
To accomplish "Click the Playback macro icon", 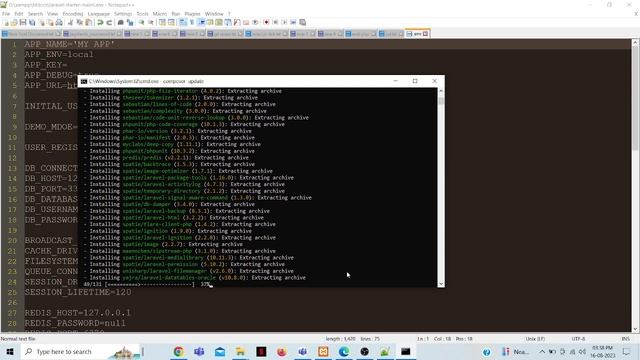I will click(284, 22).
